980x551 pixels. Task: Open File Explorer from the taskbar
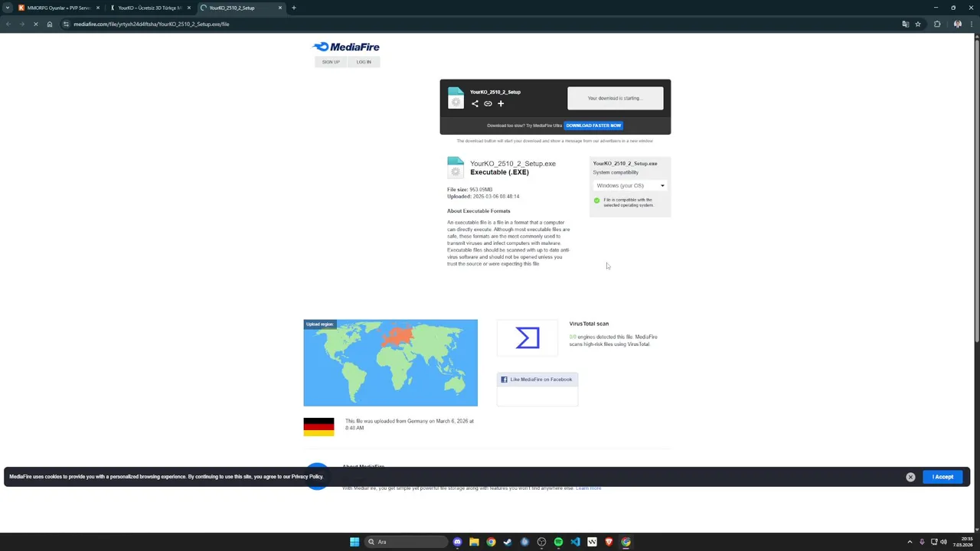point(474,542)
